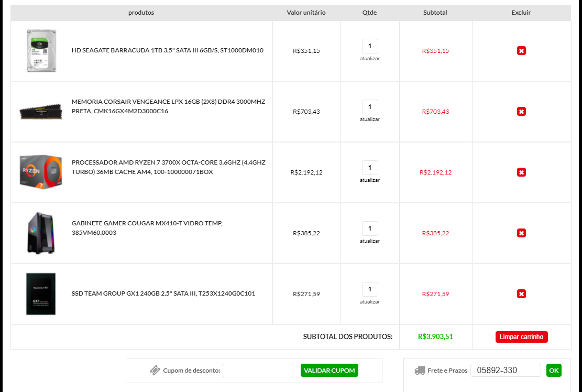Click the discount coupon ticket icon
This screenshot has height=392, width=582.
[155, 370]
